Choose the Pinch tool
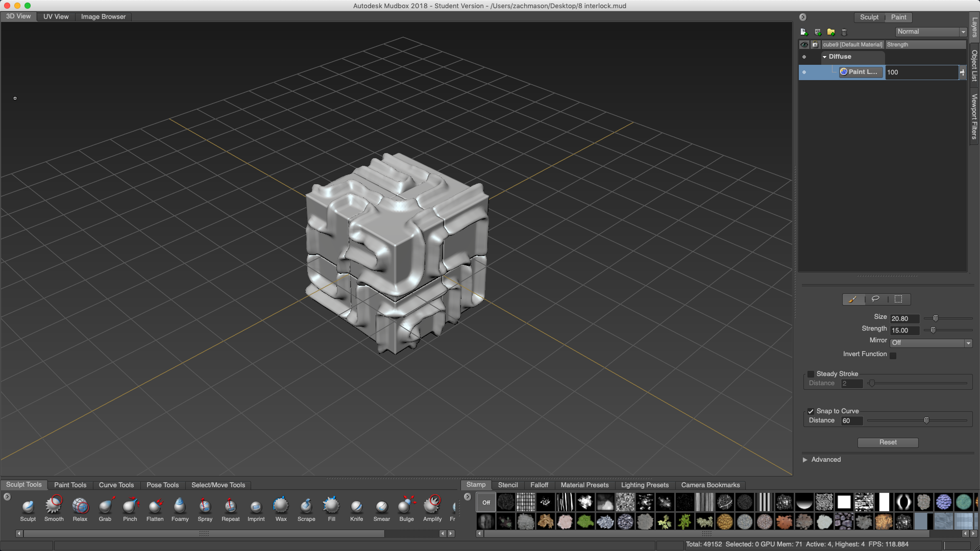980x551 pixels. click(130, 506)
